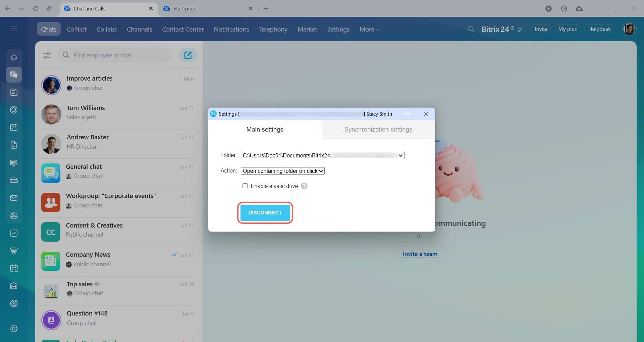Expand the More menu in top navigation
The width and height of the screenshot is (644, 342).
369,30
